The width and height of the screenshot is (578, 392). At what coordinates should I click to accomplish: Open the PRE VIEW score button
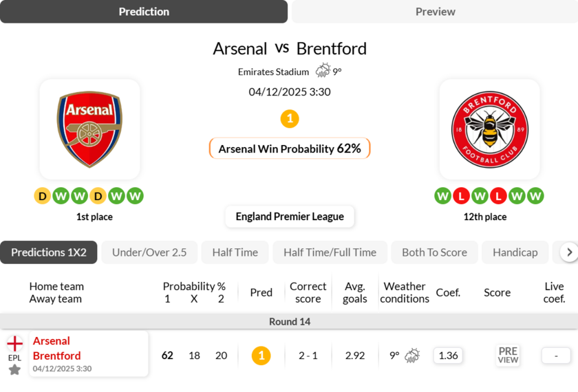click(508, 356)
